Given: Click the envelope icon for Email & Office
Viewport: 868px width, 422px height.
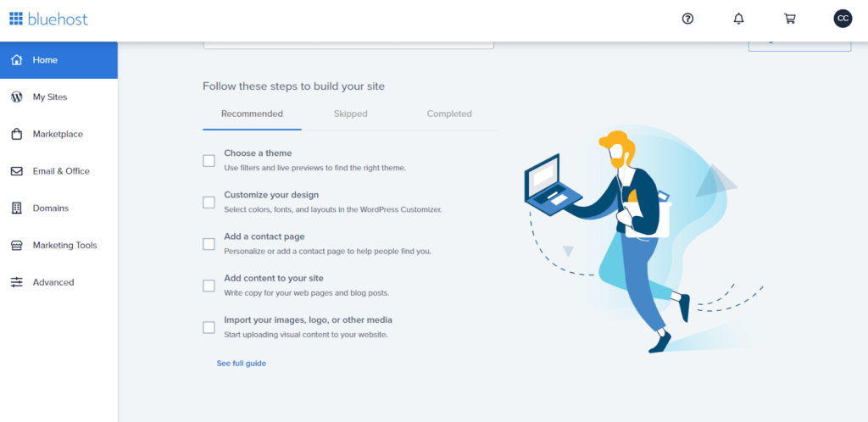Looking at the screenshot, I should coord(17,171).
